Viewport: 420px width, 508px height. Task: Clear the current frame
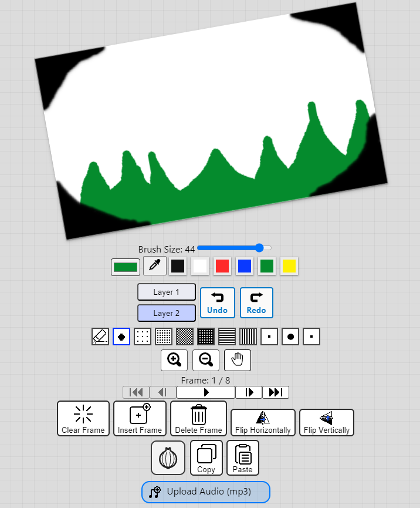pos(83,419)
